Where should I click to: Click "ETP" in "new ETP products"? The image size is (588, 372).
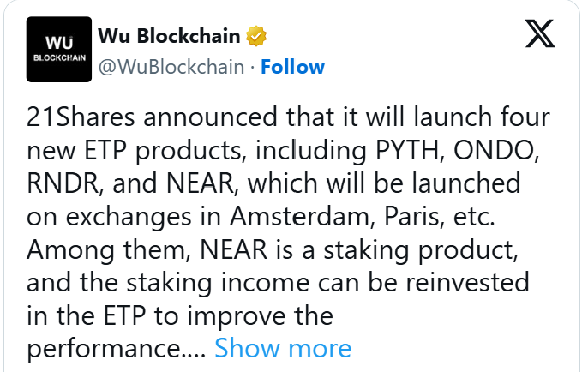(x=105, y=150)
